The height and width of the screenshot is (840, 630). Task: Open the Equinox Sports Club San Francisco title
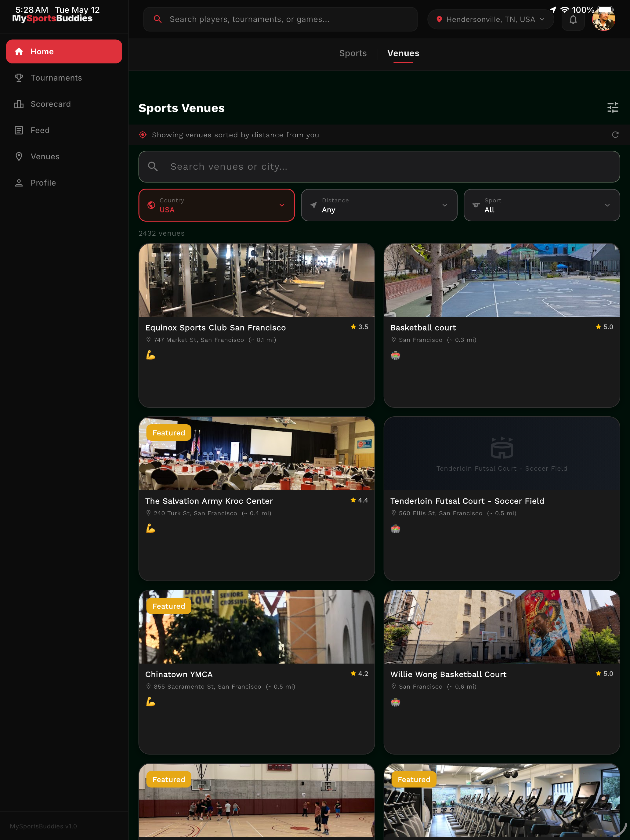pyautogui.click(x=215, y=328)
